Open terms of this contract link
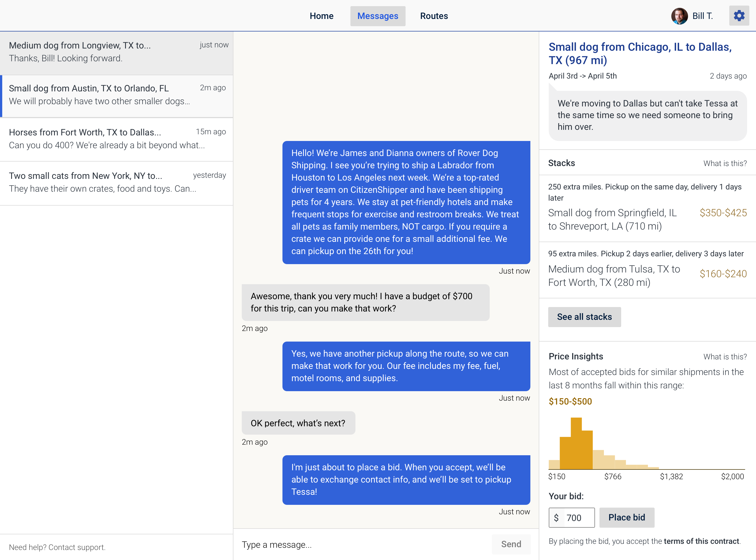756x560 pixels. pos(701,541)
